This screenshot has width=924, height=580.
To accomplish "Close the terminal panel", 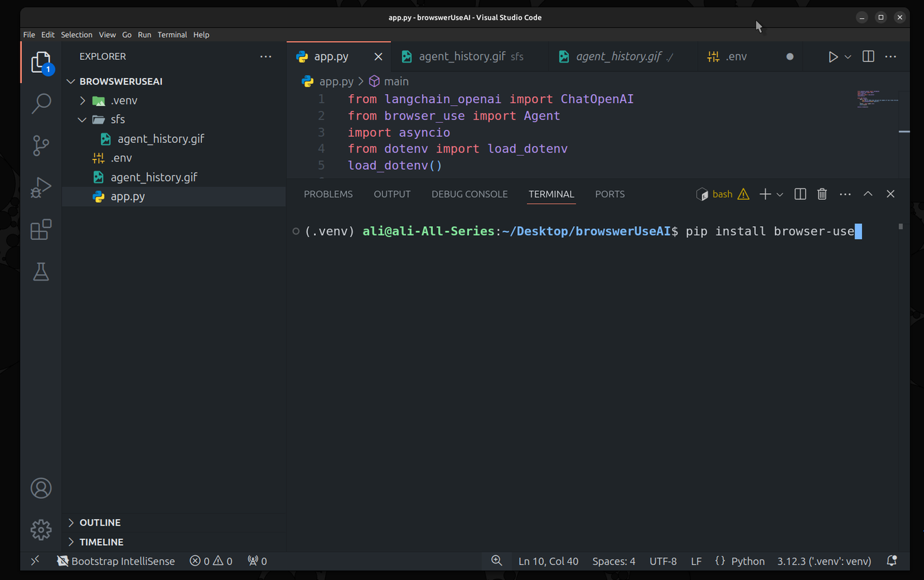I will point(890,194).
